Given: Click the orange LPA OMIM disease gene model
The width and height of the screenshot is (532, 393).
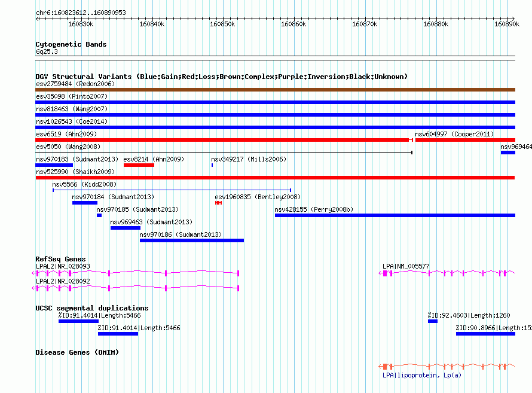Looking at the screenshot, I should 447,366.
